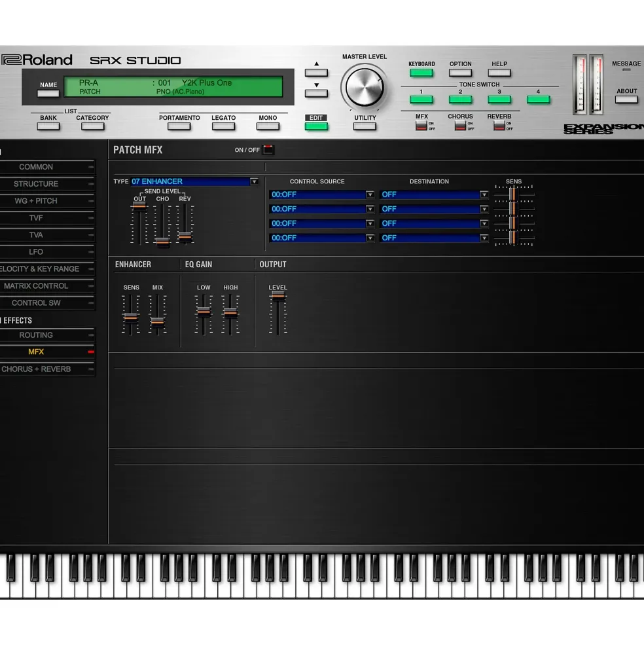Open the third Control Source 00:OFF dropdown
Screen dimensions: 644x645
click(321, 223)
